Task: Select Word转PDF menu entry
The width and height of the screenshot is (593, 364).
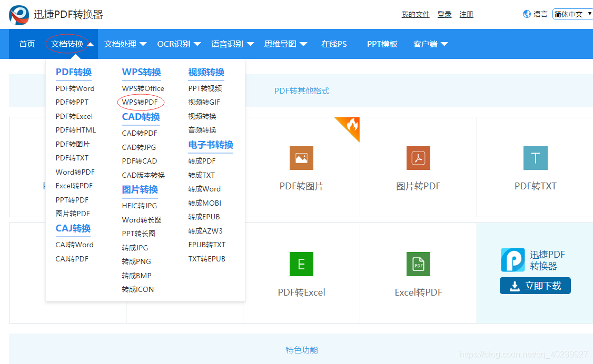Action: pos(75,172)
